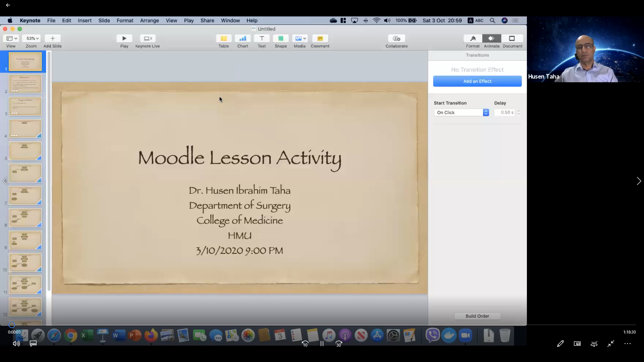Click the Delay 0.50 s field
Screen dimensions: 644x362
tap(505, 113)
